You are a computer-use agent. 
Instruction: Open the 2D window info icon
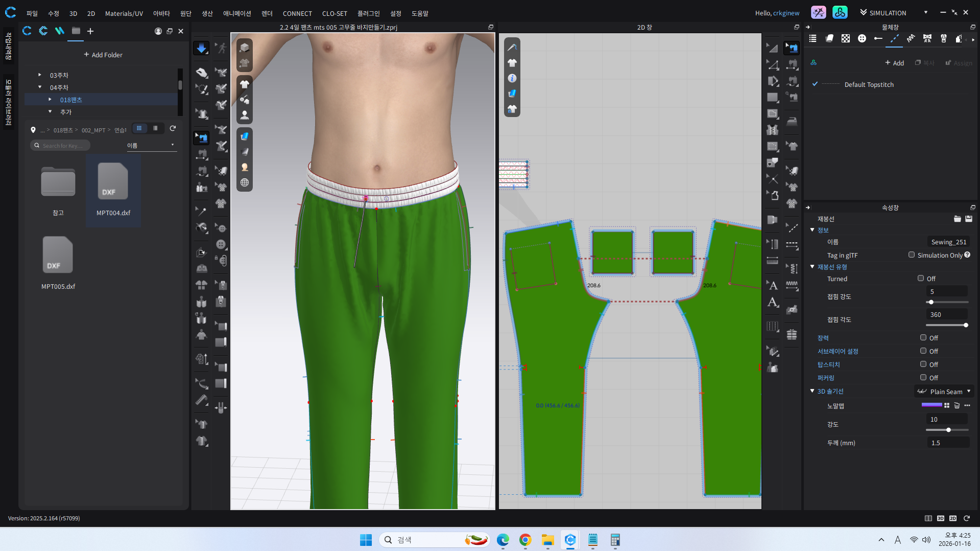512,78
